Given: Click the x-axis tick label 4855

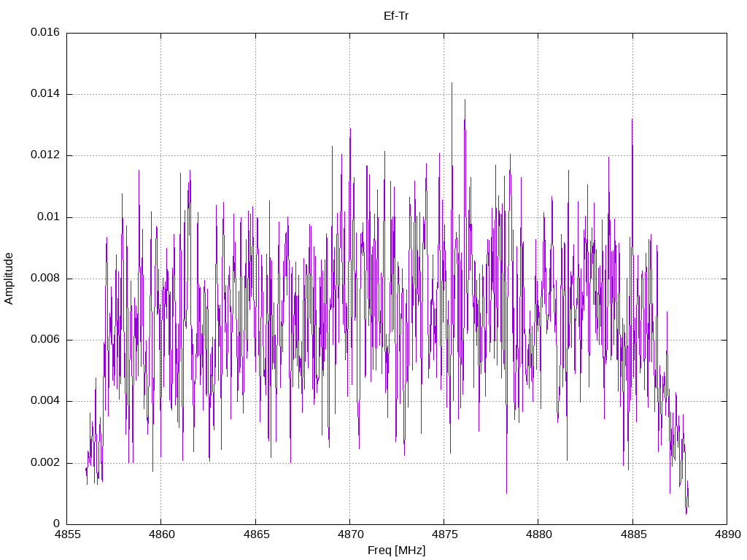Looking at the screenshot, I should click(66, 534).
